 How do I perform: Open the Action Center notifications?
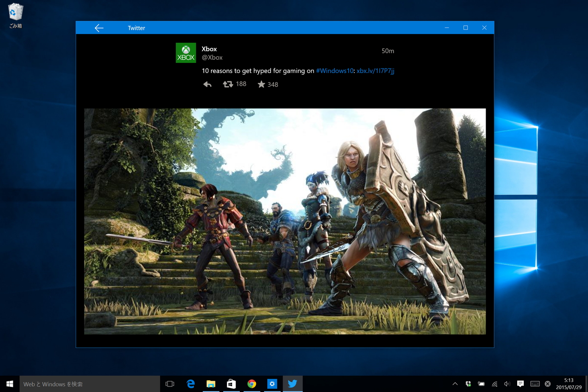tap(520, 384)
